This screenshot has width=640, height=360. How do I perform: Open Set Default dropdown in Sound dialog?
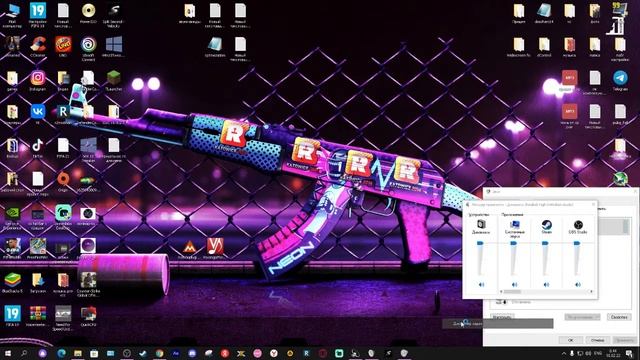point(582,317)
